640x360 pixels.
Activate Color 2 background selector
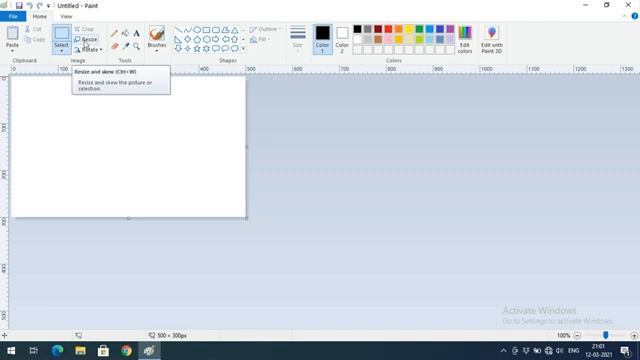[342, 40]
